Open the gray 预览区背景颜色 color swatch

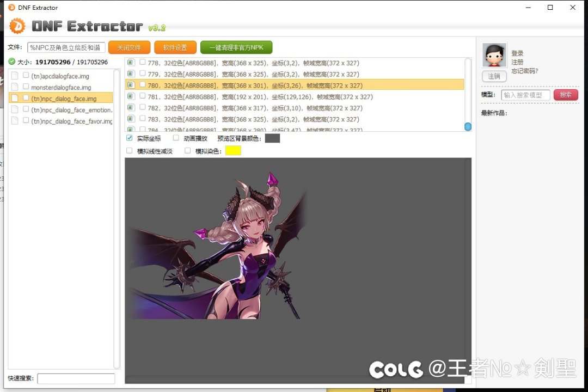[272, 138]
